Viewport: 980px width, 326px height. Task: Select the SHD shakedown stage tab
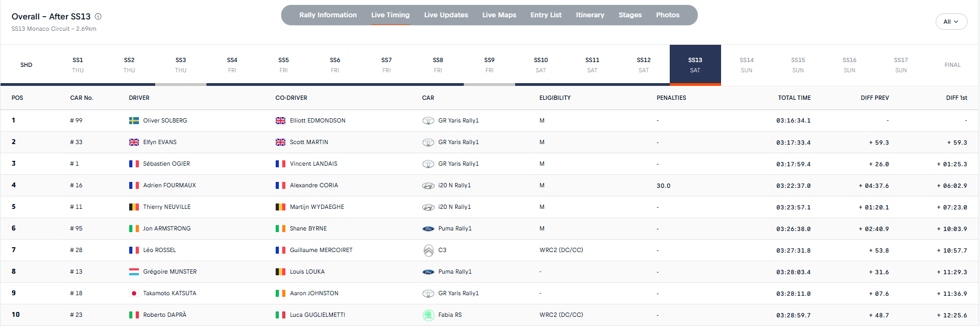26,65
